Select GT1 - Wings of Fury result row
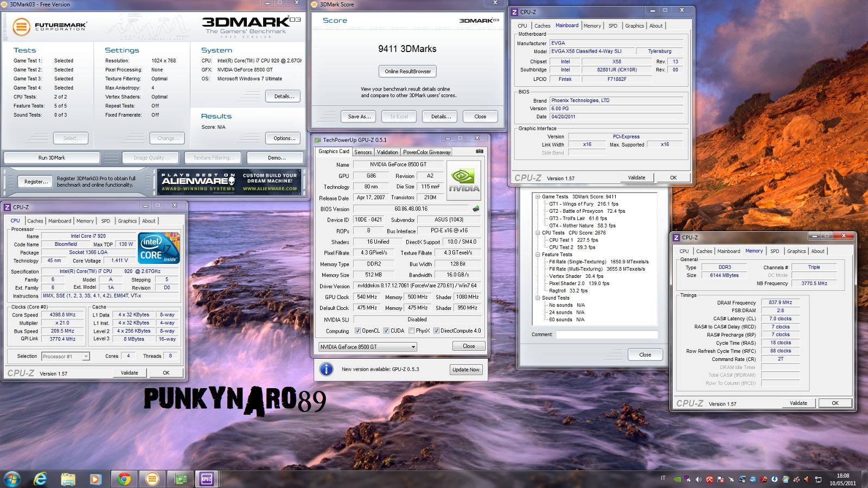This screenshot has height=488, width=868. click(x=583, y=204)
